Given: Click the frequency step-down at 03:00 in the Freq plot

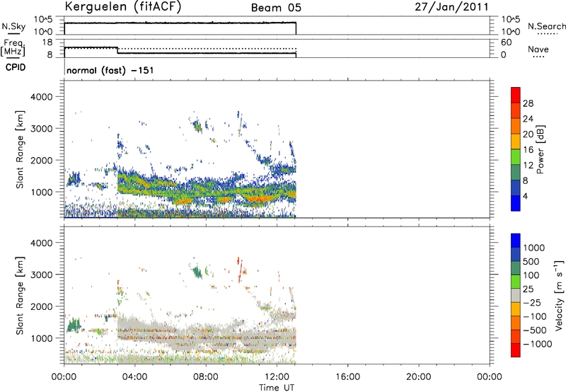Looking at the screenshot, I should click(x=117, y=50).
